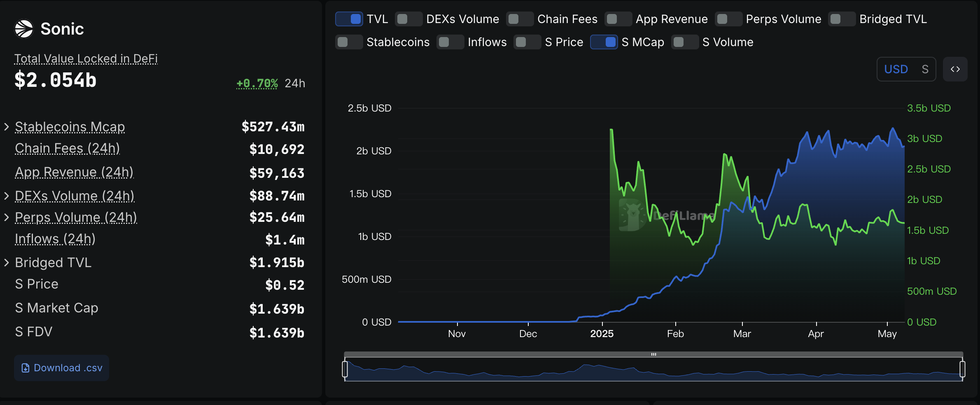The image size is (980, 405).
Task: Switch chart denomination to USD
Action: (896, 69)
